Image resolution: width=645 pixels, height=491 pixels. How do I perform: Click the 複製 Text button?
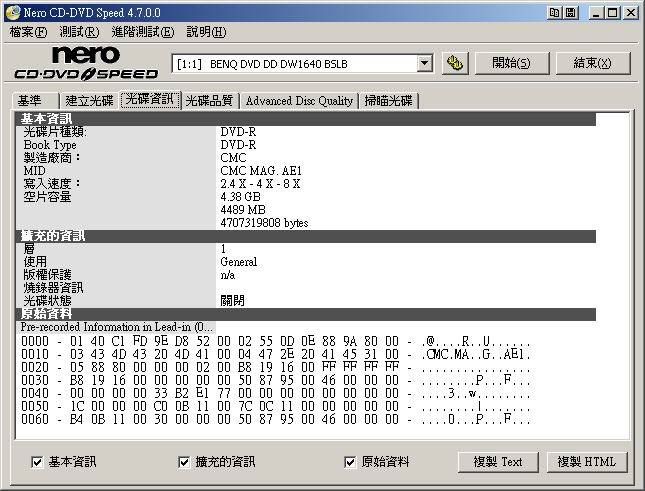click(x=498, y=462)
